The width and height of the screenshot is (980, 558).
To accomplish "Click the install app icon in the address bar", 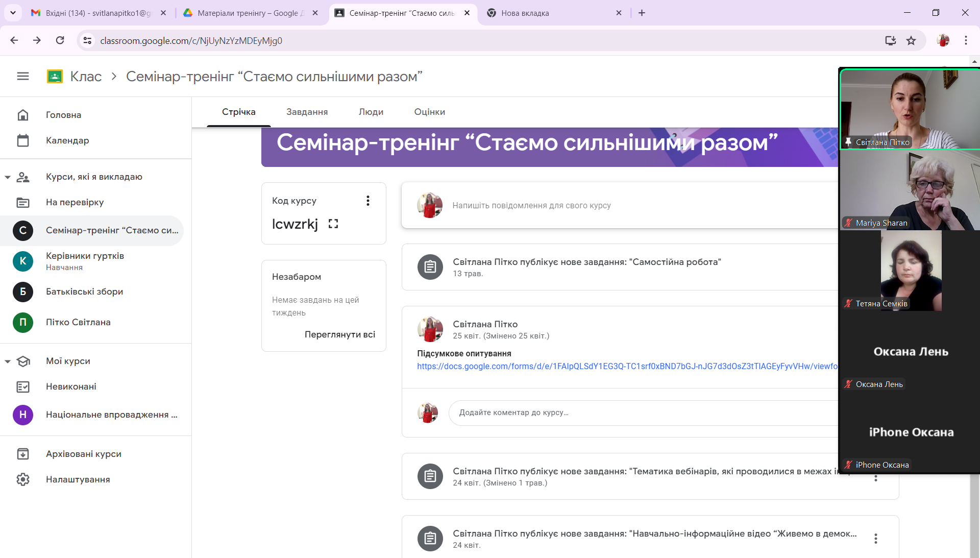I will click(890, 41).
